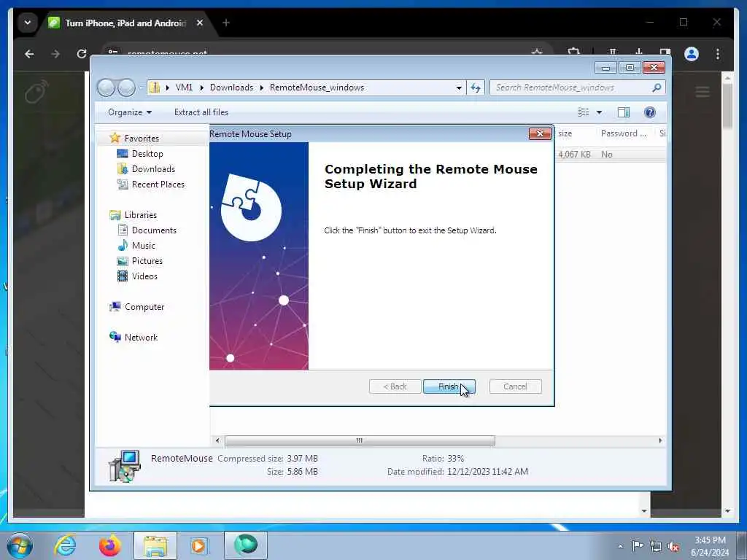Expand the view options dropdown arrow
The width and height of the screenshot is (747, 560).
(x=600, y=112)
